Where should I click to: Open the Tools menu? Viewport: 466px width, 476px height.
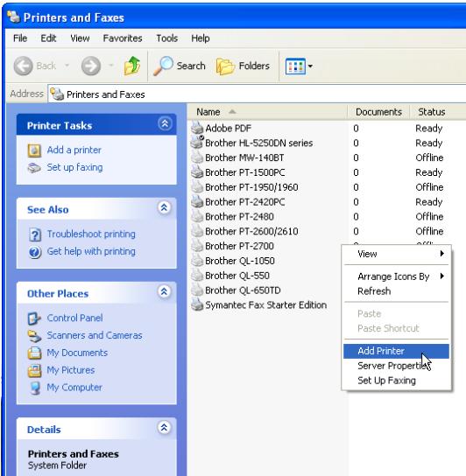(x=167, y=38)
